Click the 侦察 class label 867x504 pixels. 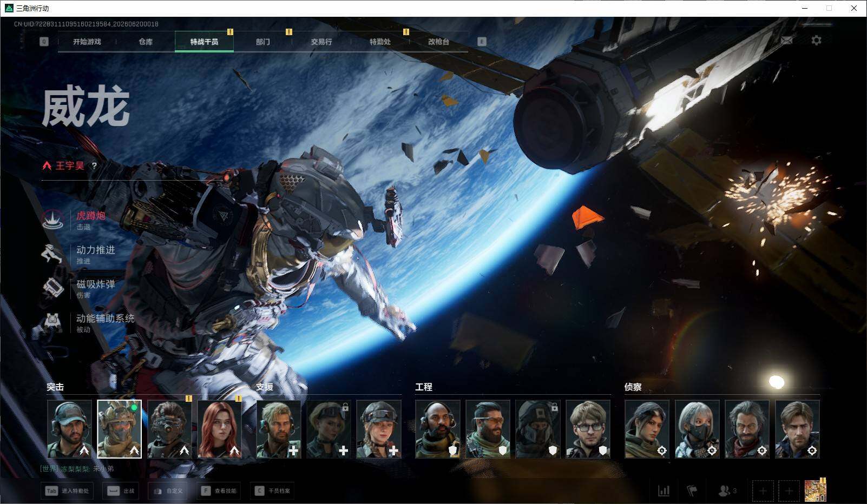click(633, 387)
